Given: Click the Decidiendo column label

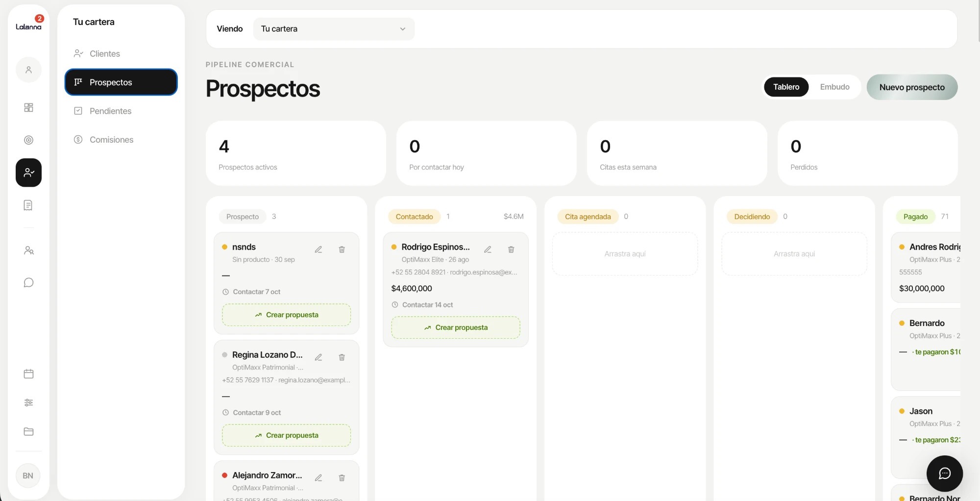Looking at the screenshot, I should [x=752, y=217].
